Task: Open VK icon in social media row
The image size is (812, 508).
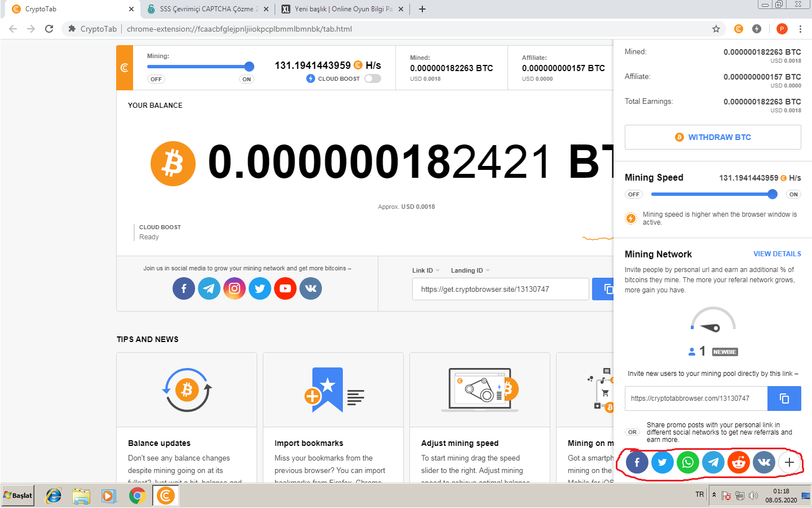Action: [x=311, y=288]
